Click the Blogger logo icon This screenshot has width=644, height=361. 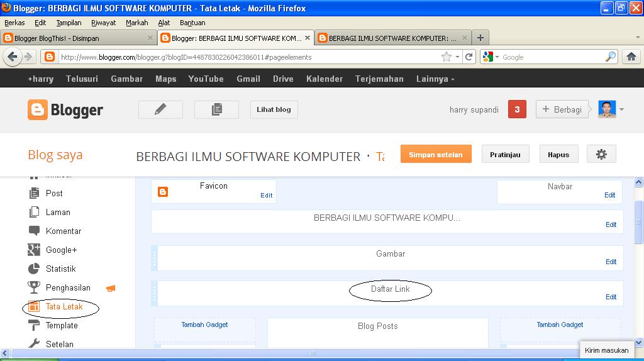pyautogui.click(x=37, y=109)
